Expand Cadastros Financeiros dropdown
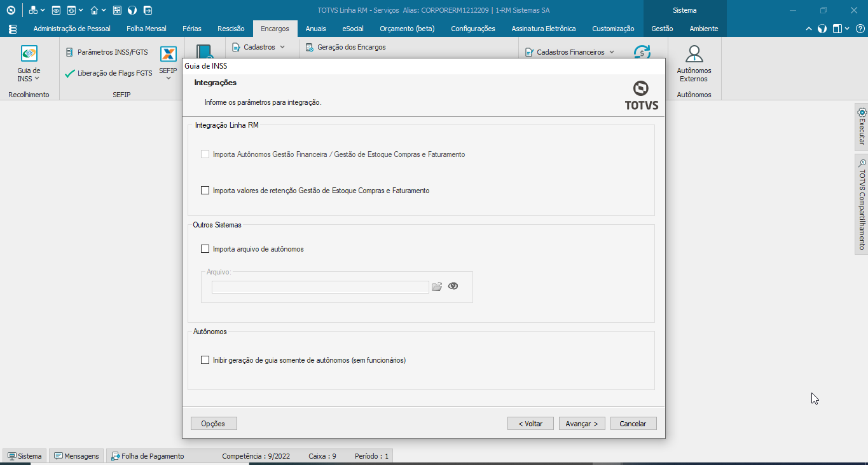The width and height of the screenshot is (868, 465). coord(612,52)
